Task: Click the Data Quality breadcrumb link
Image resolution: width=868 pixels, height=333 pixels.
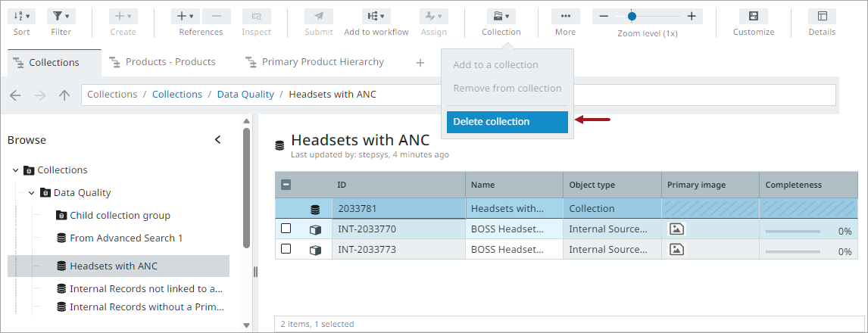Action: coord(245,95)
